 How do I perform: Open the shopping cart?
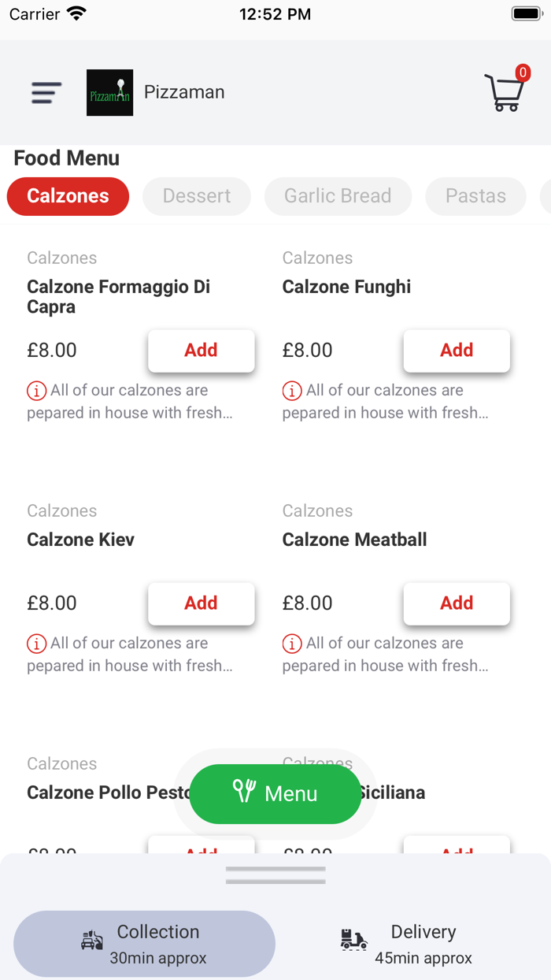pyautogui.click(x=505, y=91)
